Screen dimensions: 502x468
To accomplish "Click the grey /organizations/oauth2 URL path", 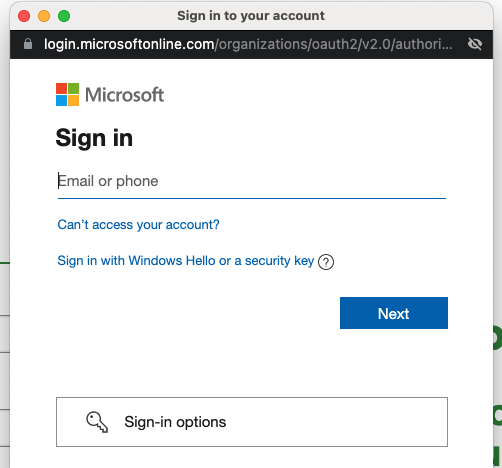I will 333,44.
